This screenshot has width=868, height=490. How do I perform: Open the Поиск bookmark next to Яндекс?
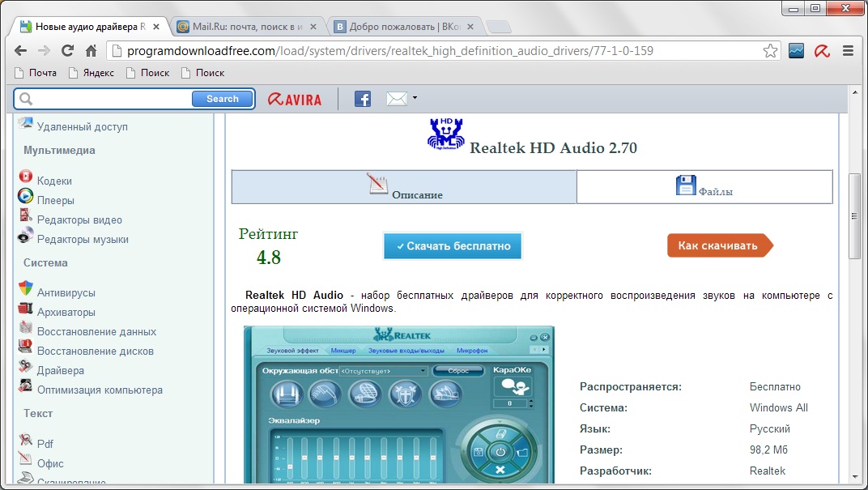coord(148,73)
